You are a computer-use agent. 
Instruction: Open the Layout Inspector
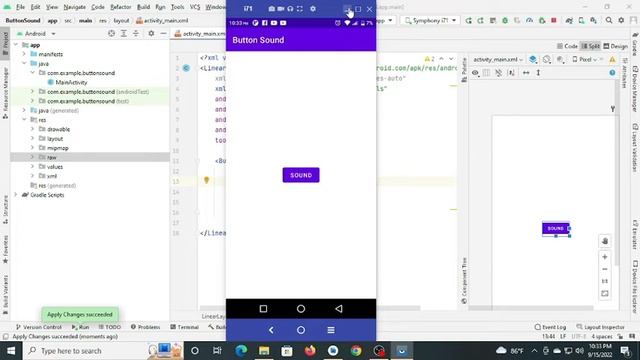(600, 327)
